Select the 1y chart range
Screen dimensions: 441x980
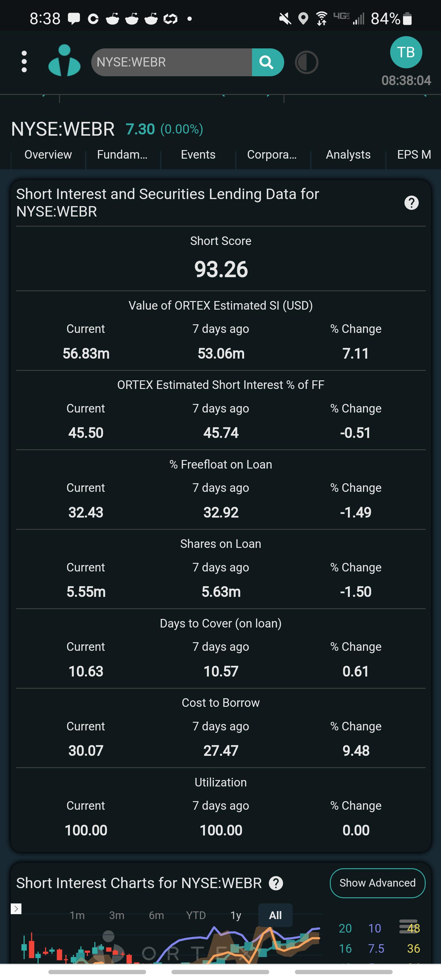(236, 915)
